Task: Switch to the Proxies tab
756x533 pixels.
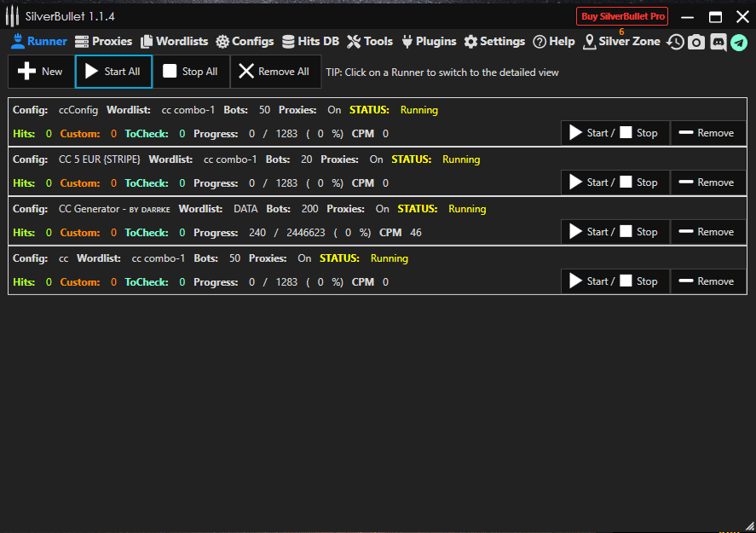Action: click(103, 42)
